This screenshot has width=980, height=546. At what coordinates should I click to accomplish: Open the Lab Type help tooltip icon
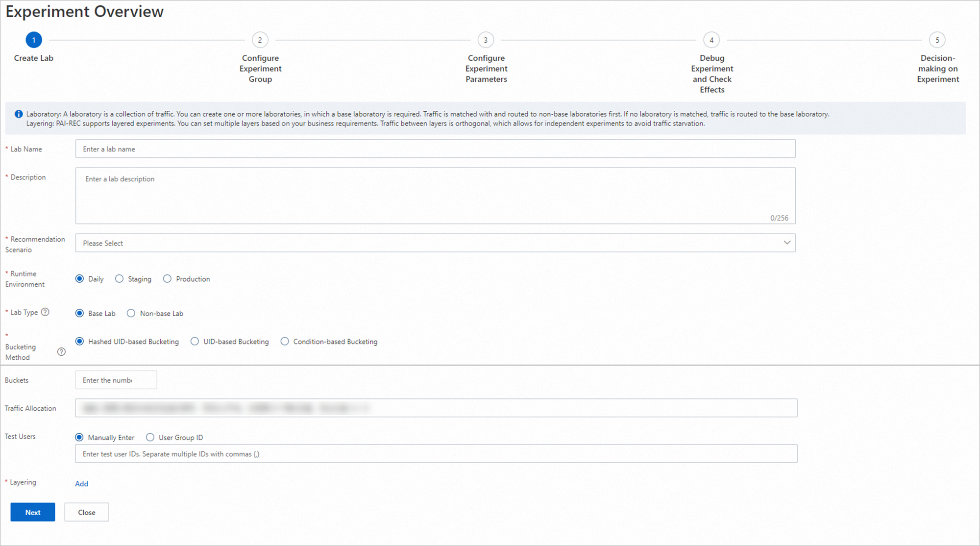pos(46,312)
